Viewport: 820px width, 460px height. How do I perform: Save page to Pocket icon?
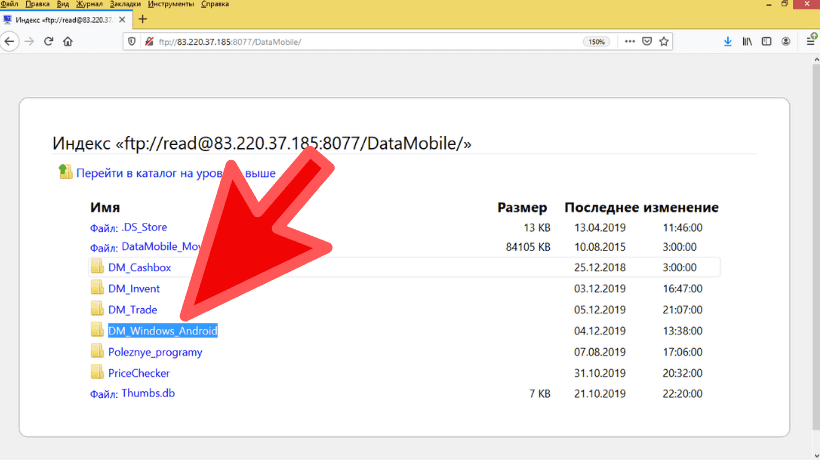click(647, 41)
